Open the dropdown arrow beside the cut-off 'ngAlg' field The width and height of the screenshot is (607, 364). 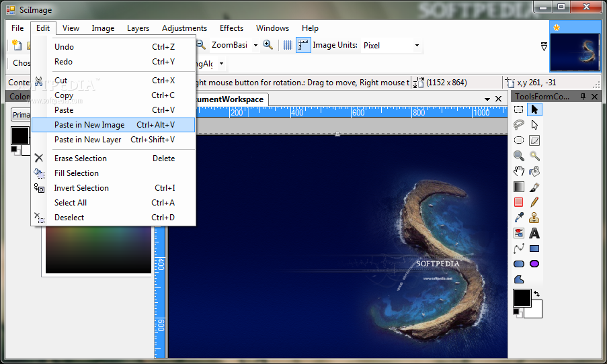(221, 63)
